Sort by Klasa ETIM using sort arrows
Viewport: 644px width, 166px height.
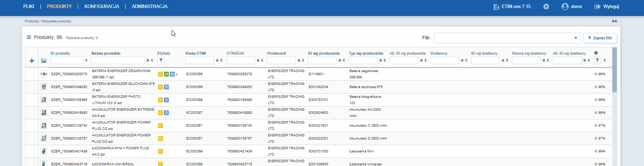pyautogui.click(x=222, y=61)
